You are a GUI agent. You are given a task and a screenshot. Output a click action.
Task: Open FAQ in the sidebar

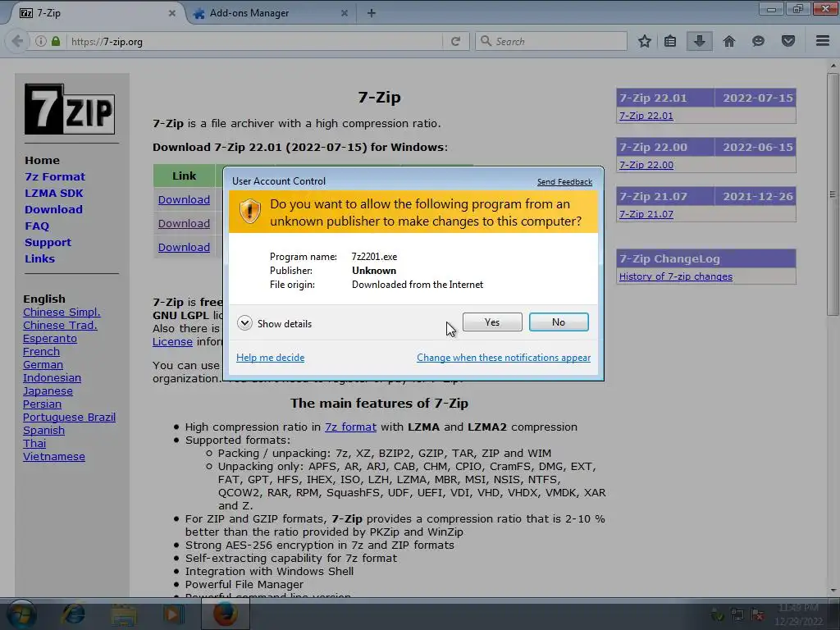(x=37, y=226)
